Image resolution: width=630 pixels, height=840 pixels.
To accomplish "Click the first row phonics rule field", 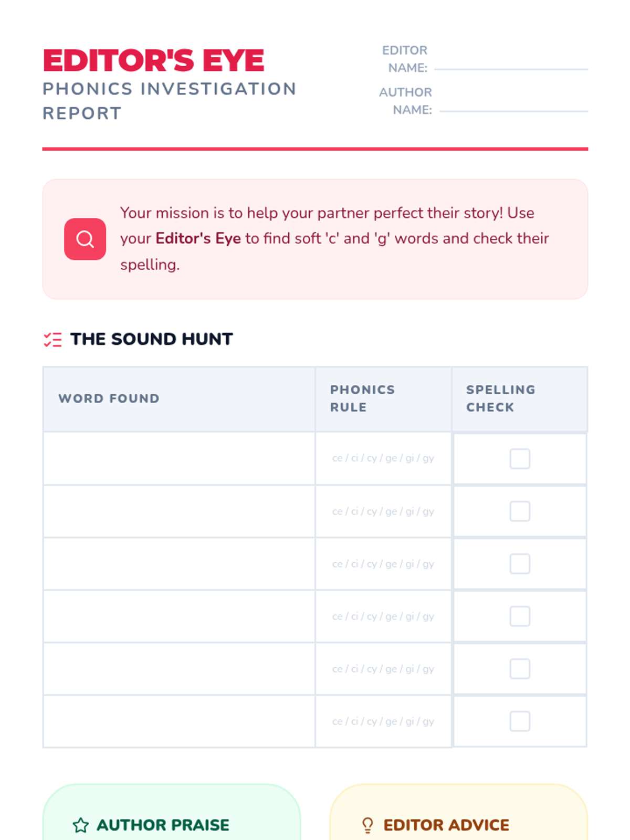I will pos(383,458).
